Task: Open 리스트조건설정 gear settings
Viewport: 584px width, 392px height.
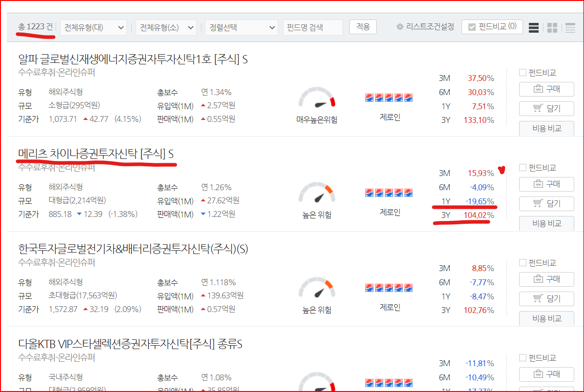Action: pyautogui.click(x=425, y=27)
